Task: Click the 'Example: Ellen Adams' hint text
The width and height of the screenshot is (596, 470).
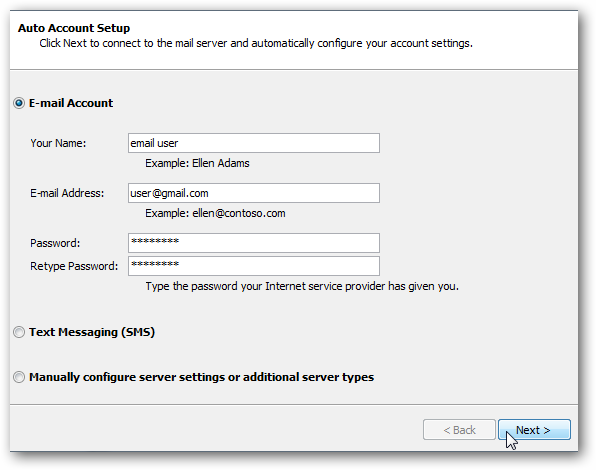Action: coord(197,163)
